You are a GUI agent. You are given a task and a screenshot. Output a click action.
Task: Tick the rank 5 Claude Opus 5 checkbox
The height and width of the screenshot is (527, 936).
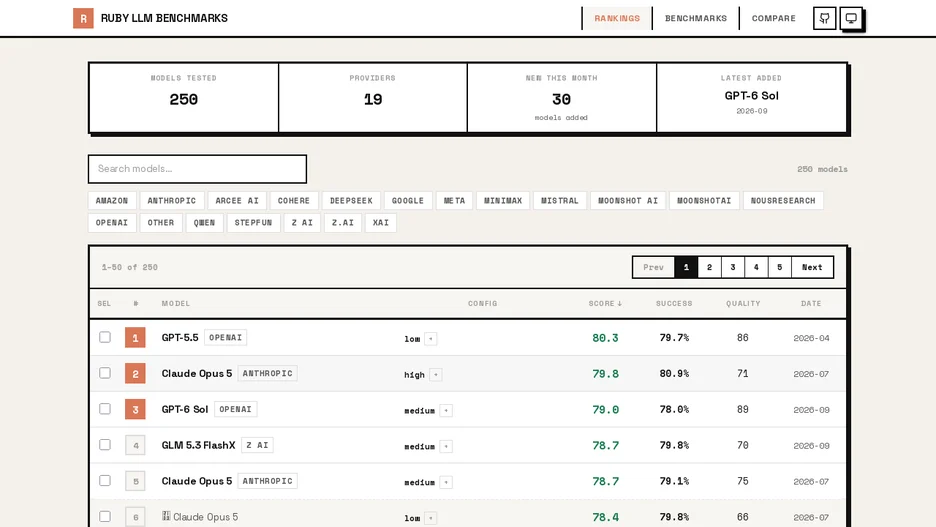tap(105, 480)
